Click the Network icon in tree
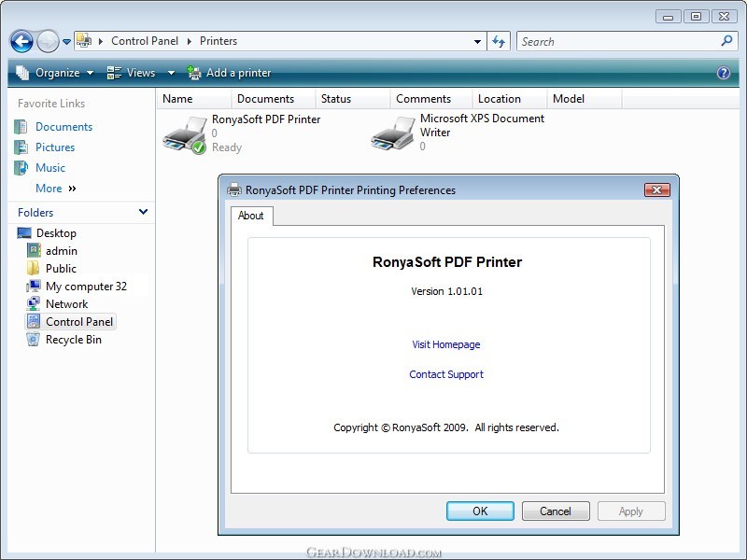This screenshot has height=560, width=747. point(34,303)
